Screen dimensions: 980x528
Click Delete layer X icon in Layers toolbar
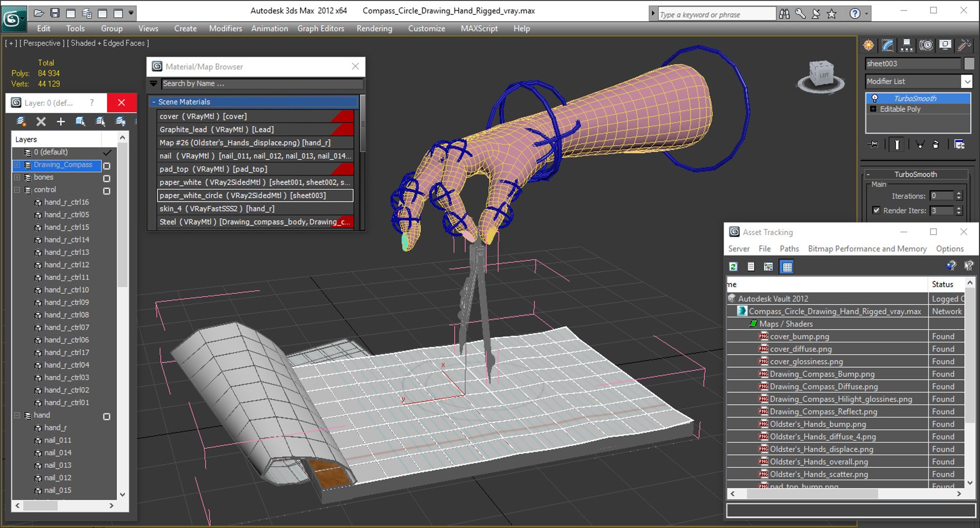tap(41, 122)
